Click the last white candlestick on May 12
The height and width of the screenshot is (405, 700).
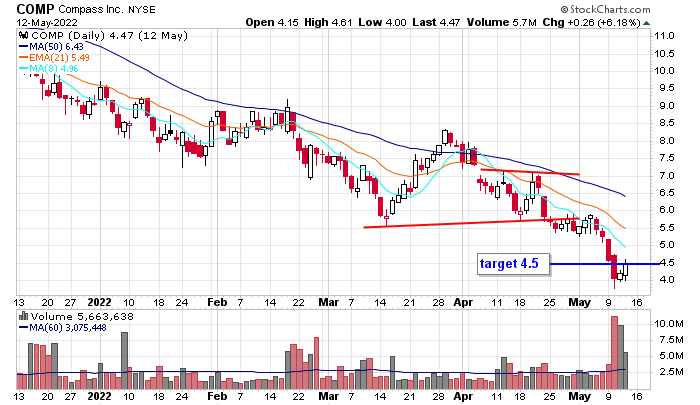[x=626, y=269]
